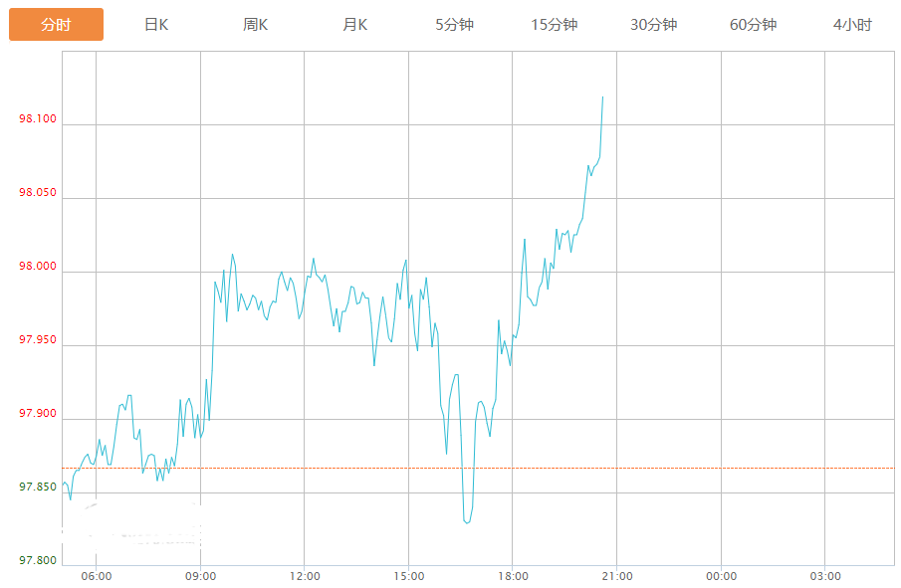Viewport: 901px width, 588px height.
Task: Click the latest peak of the price line
Action: [x=603, y=98]
